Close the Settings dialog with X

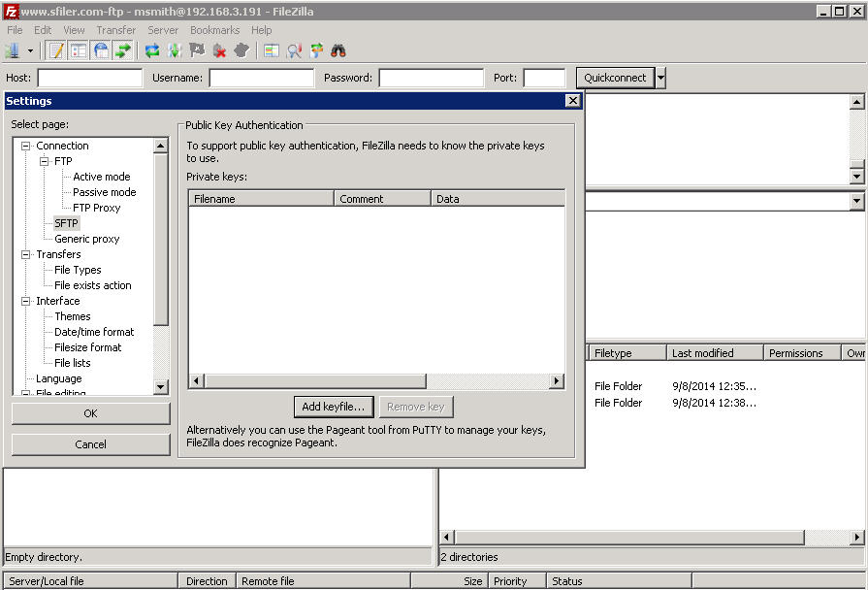573,101
